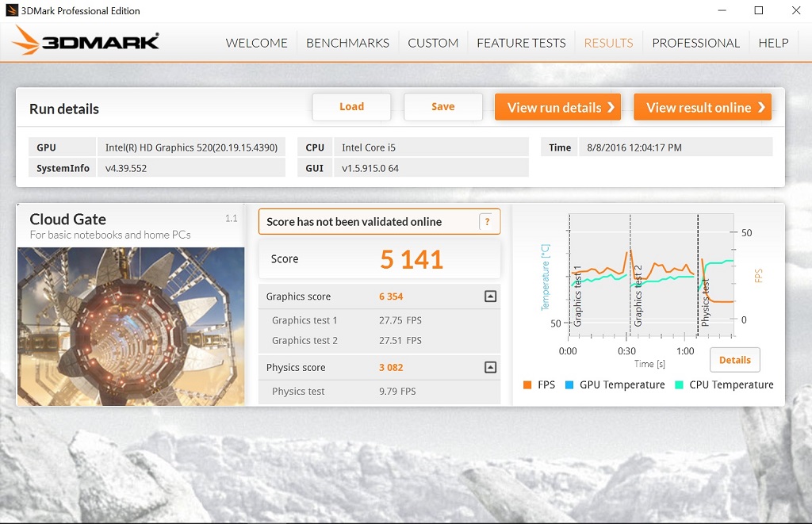Click the Graphics score value 6 354
Viewport: 812px width, 524px height.
(391, 296)
